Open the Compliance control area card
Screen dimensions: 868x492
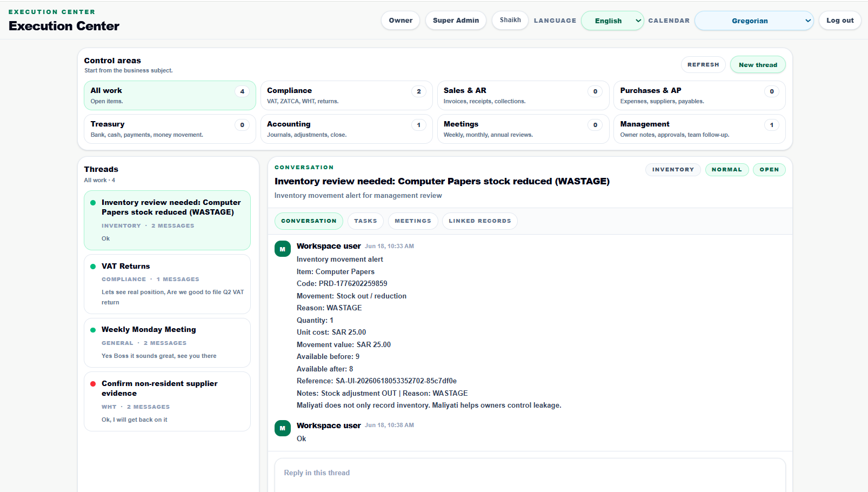346,96
